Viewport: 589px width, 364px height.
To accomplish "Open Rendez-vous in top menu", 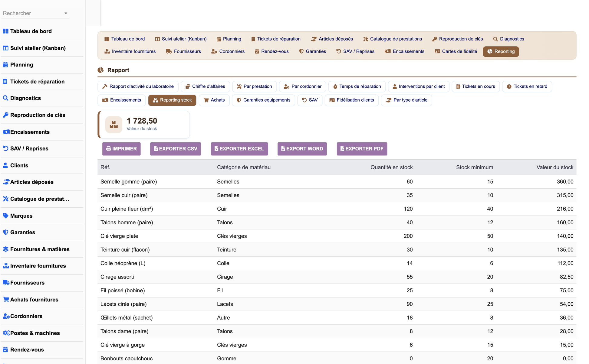I will click(271, 51).
